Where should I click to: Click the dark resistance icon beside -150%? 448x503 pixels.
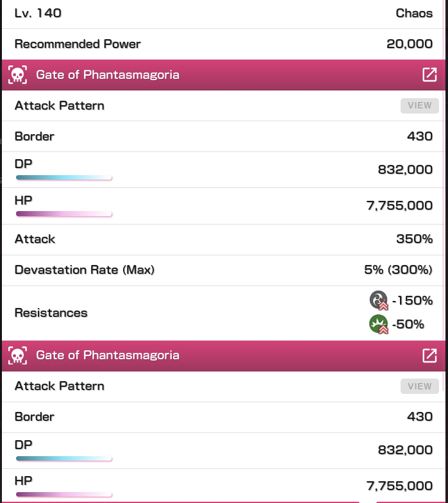pos(379,300)
